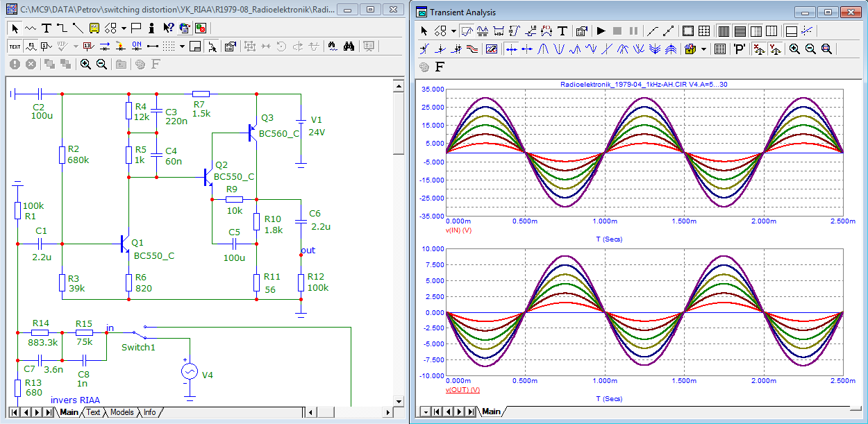This screenshot has width=868, height=424.
Task: Switch to the Models tab
Action: pos(122,412)
